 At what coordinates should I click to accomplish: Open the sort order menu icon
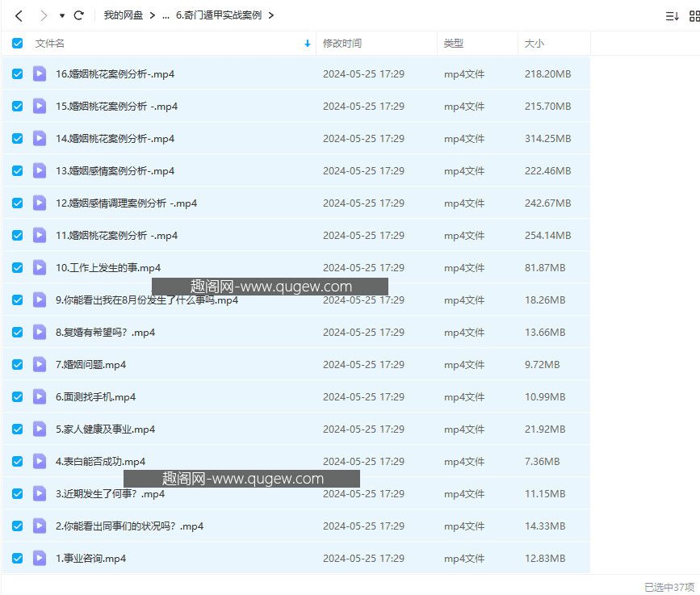pos(672,16)
